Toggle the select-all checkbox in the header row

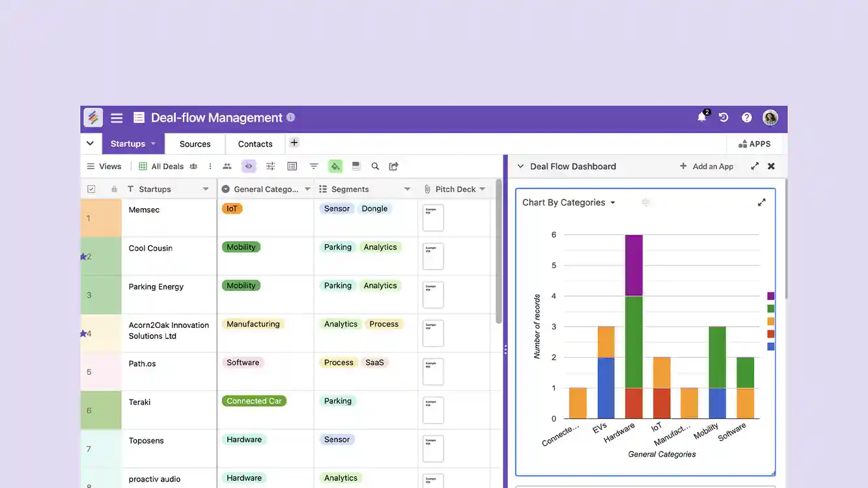[x=91, y=188]
